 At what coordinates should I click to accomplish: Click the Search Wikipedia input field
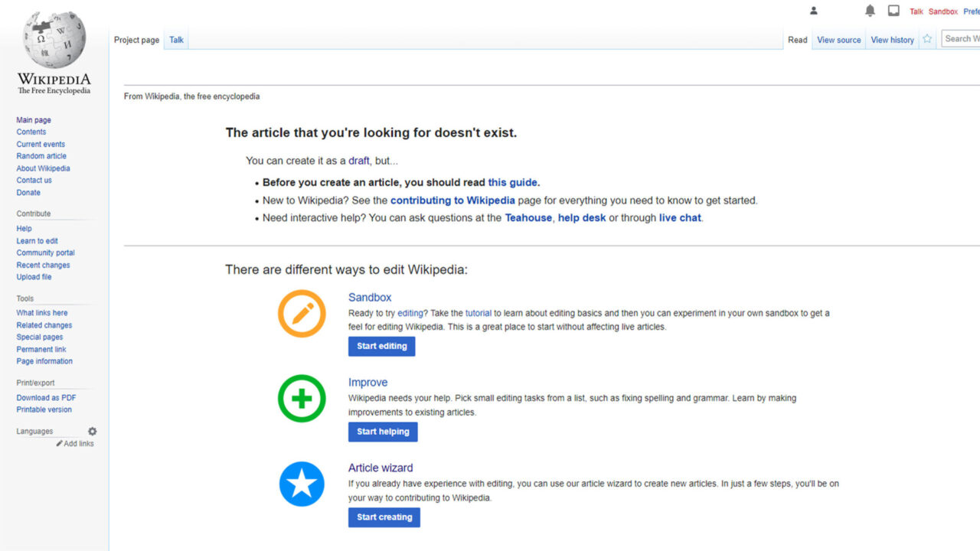[x=962, y=37]
